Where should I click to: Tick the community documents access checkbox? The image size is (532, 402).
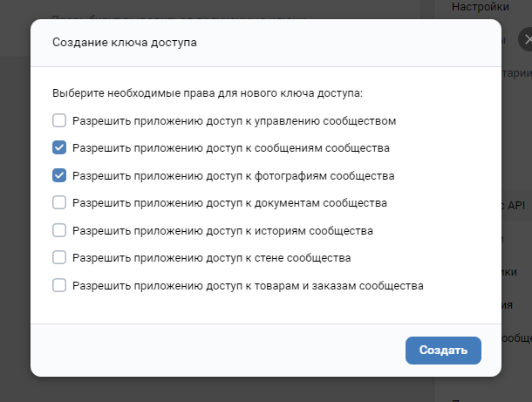[x=59, y=202]
